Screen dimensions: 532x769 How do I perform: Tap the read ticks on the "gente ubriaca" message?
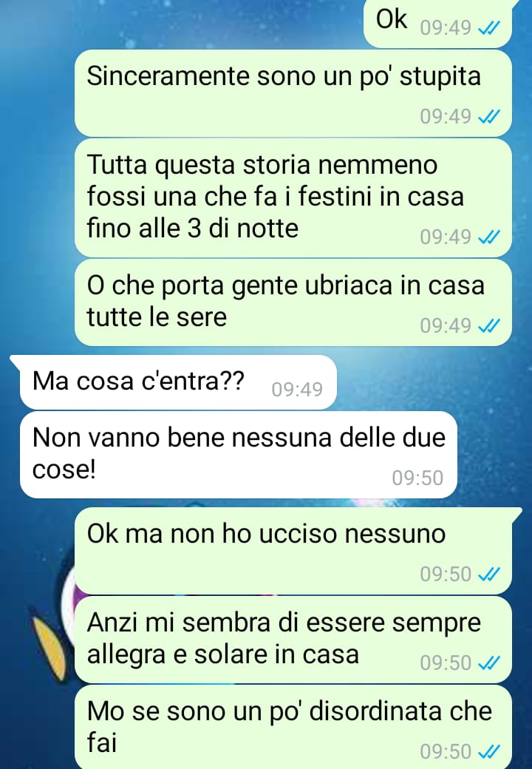point(488,325)
